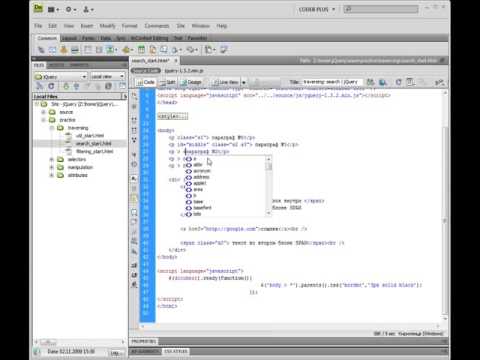Screen dimensions: 480x360
Task: Open the Local view dropdown
Action: pos(107,77)
